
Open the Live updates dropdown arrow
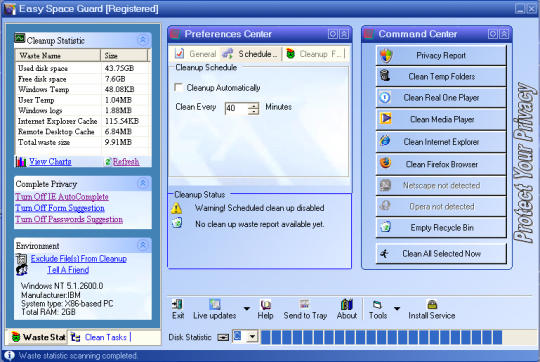click(x=247, y=308)
